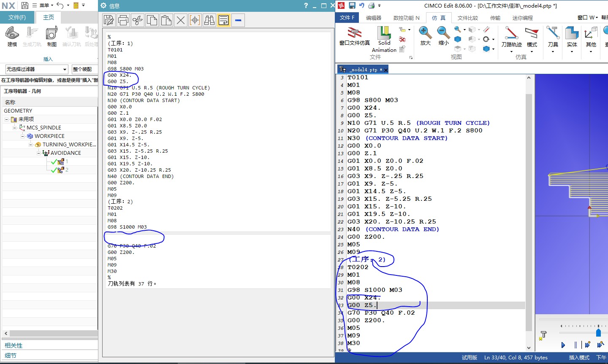Open 窗口 W dropdown menu

click(588, 18)
